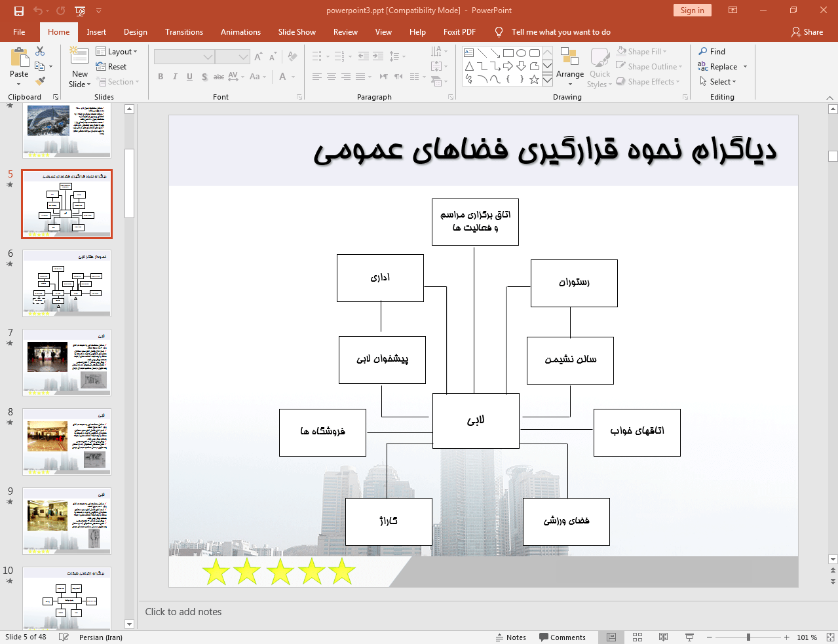Open the font name combo box
838x644 pixels.
184,57
